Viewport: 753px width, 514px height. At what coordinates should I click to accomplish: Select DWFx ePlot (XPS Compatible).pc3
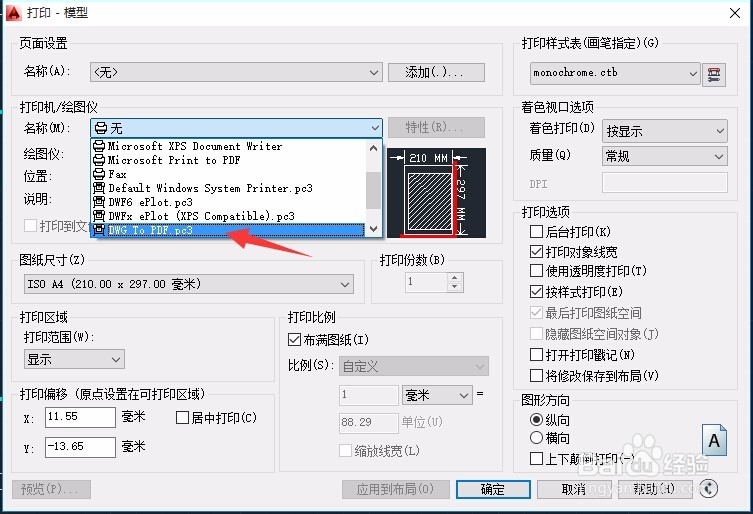[228, 216]
